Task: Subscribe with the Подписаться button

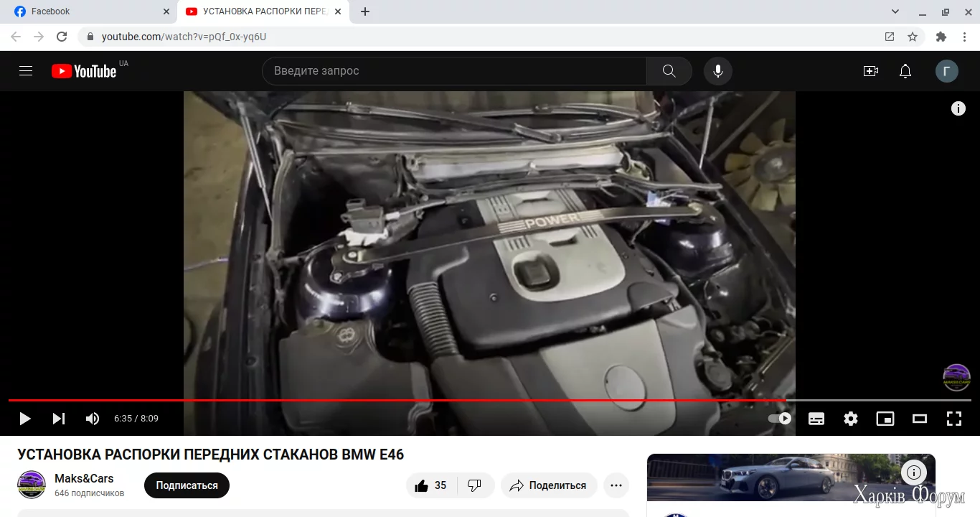Action: (187, 485)
